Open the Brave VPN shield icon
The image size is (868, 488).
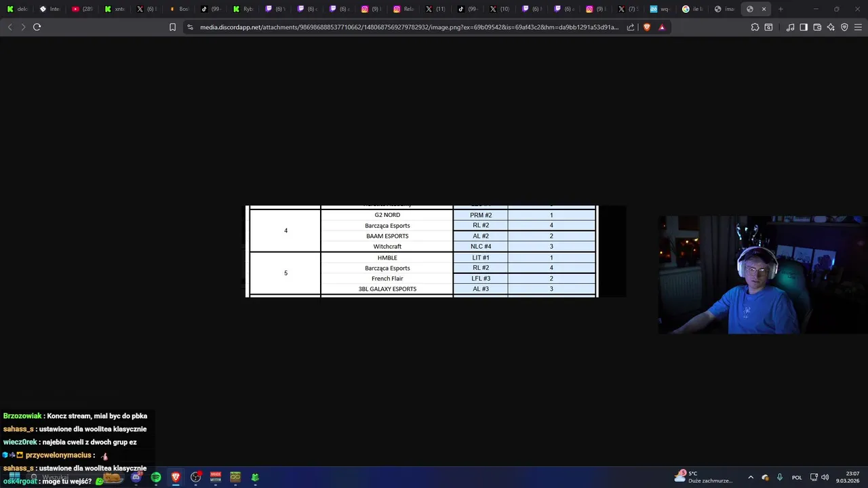(x=844, y=27)
